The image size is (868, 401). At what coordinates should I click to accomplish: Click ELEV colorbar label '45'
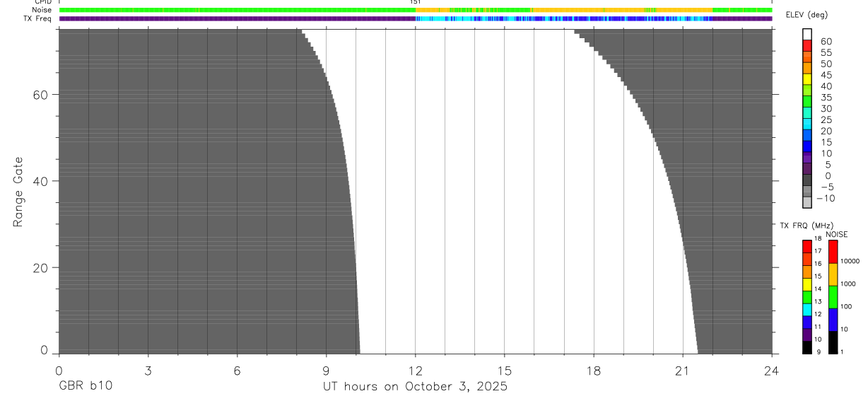[x=826, y=75]
